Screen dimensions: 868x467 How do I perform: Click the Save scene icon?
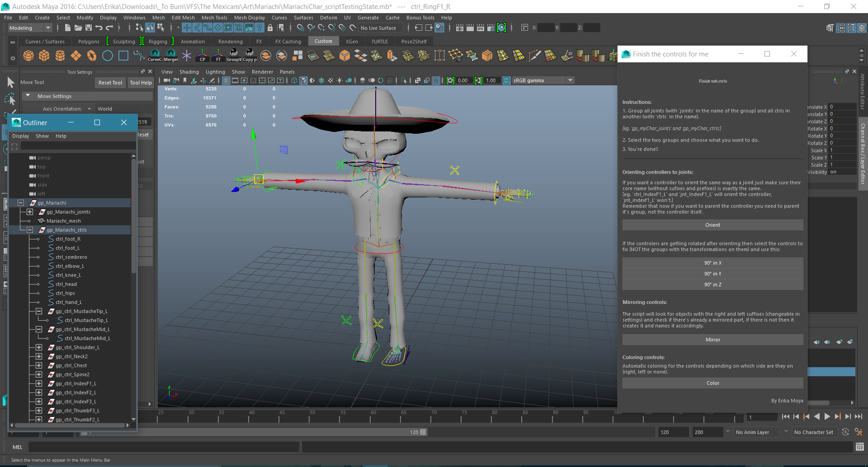point(89,28)
